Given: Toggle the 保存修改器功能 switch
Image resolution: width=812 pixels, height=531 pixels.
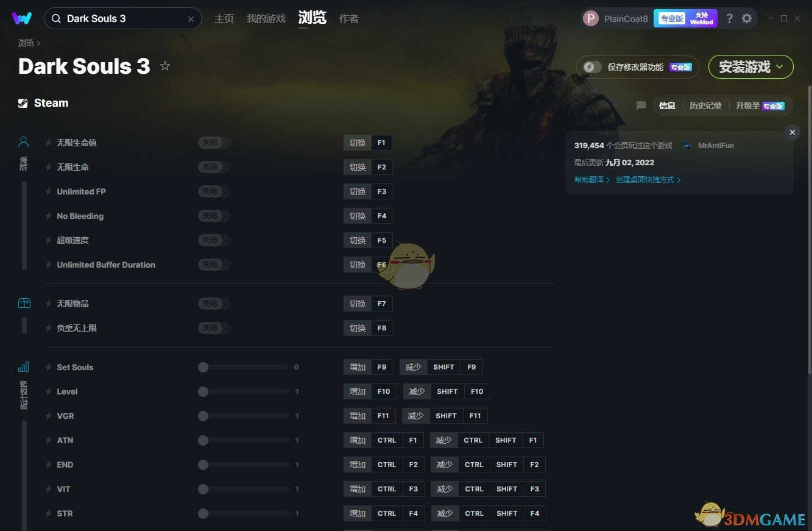Looking at the screenshot, I should pos(592,67).
